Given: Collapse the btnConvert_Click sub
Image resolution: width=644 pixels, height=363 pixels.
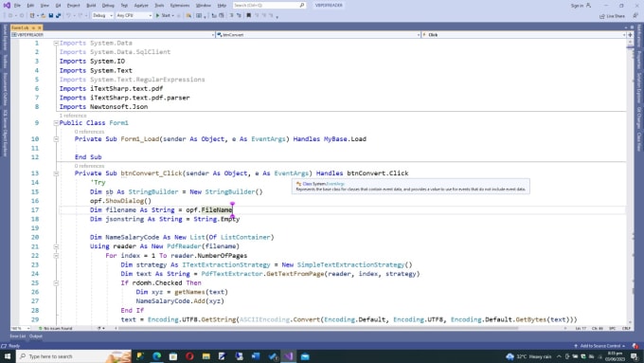Looking at the screenshot, I should (x=56, y=173).
